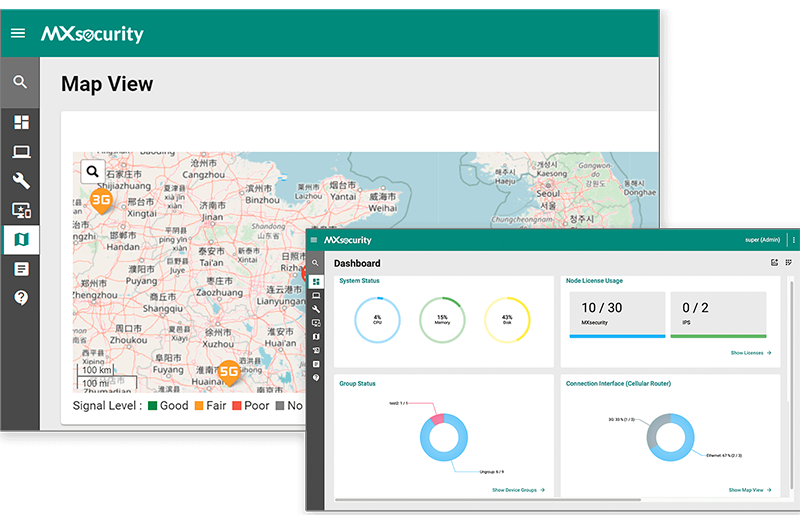800x524 pixels.
Task: Click the Signal Level legend label
Action: (107, 406)
